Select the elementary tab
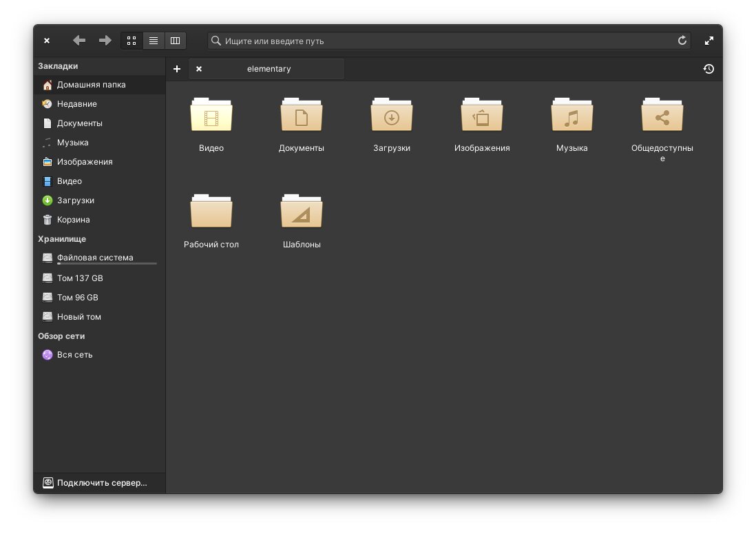The width and height of the screenshot is (756, 536). pyautogui.click(x=269, y=69)
